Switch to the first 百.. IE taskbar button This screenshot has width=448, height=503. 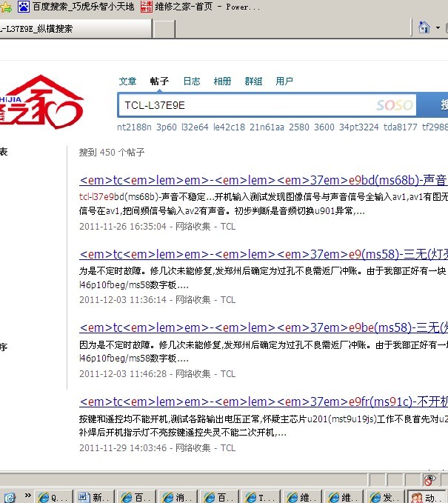(x=136, y=497)
